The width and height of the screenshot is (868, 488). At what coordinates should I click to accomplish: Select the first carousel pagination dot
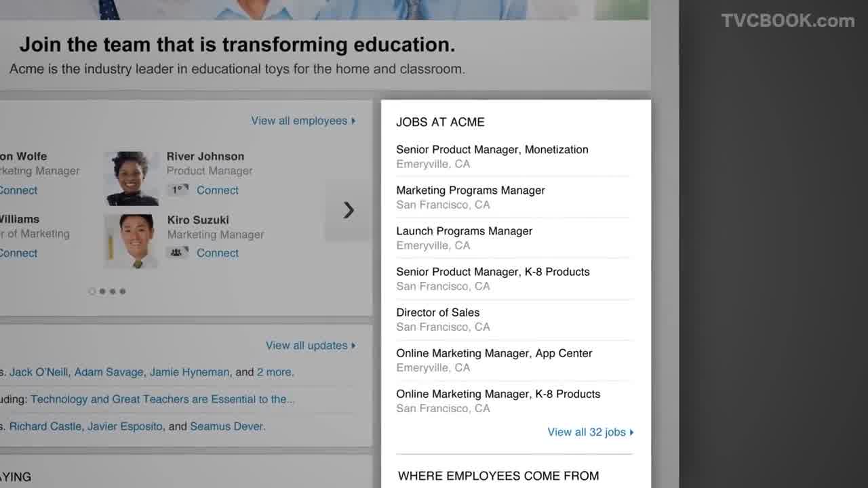92,291
